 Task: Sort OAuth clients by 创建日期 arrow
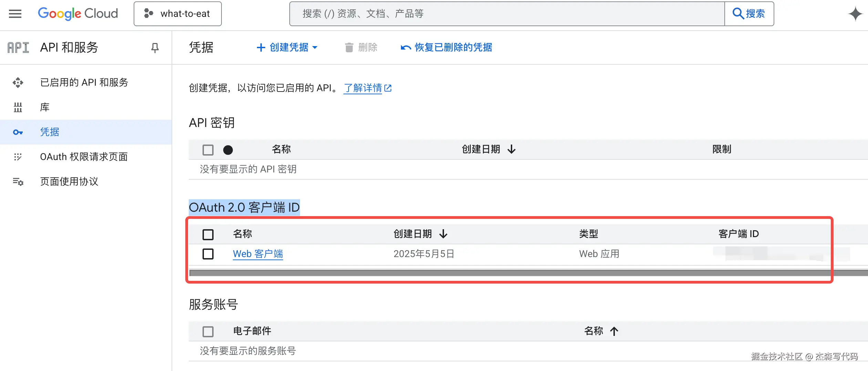pyautogui.click(x=443, y=234)
